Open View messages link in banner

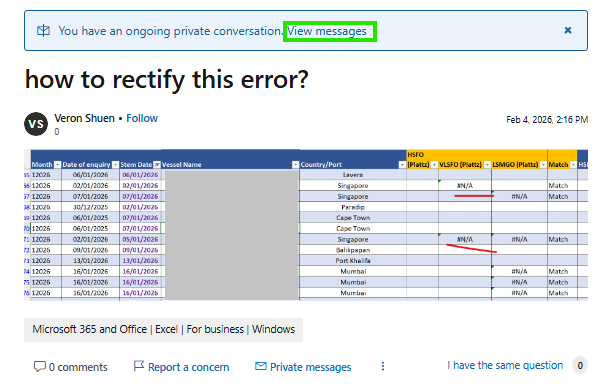click(x=327, y=31)
